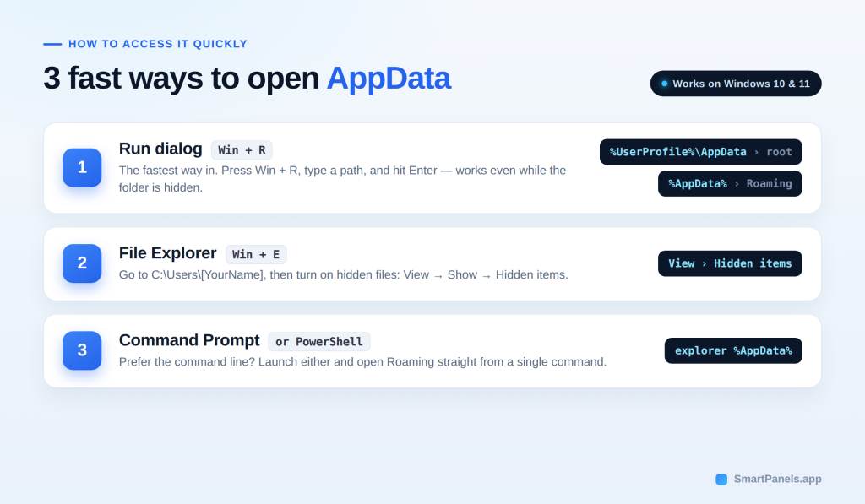Click the %AppData% Roaming code pill
865x504 pixels.
pyautogui.click(x=730, y=184)
